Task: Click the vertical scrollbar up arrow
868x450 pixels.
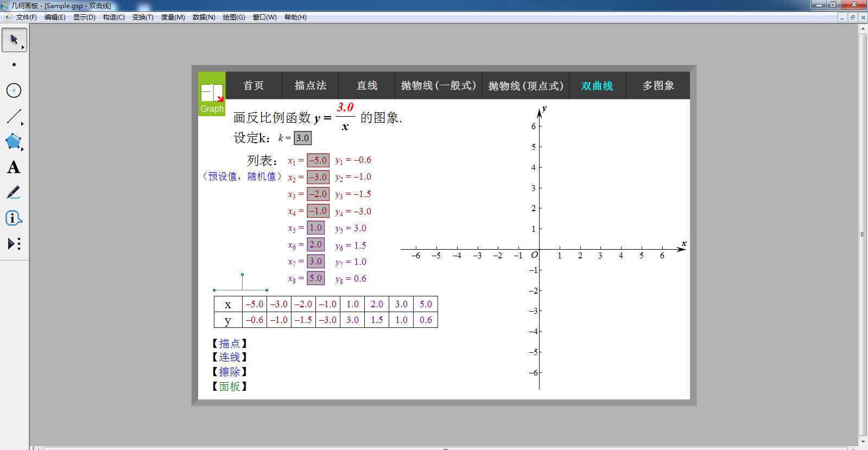Action: (x=863, y=29)
